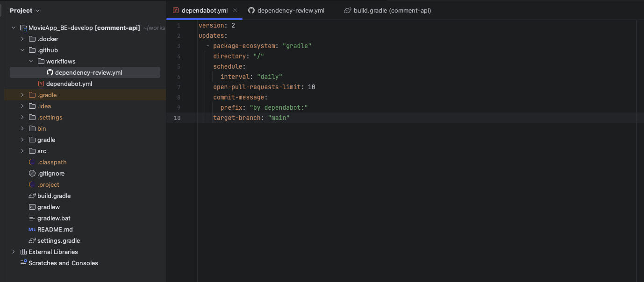Click the GitHub icon beside dependency-review.yml in tree
Screen dimensions: 644x282
tap(50, 72)
